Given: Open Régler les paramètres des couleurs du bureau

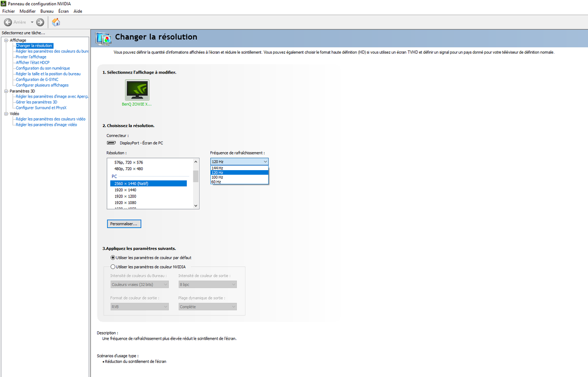Looking at the screenshot, I should (52, 51).
